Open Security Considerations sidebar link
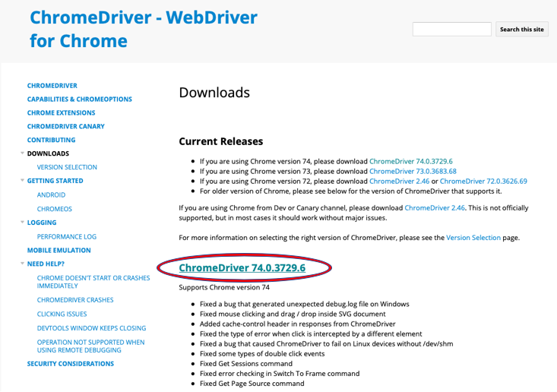This screenshot has height=392, width=557. click(x=71, y=364)
